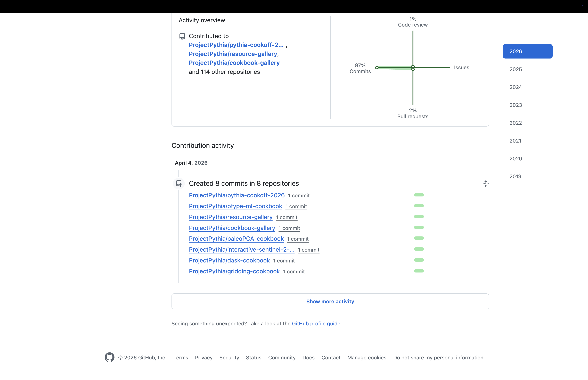Open ProjectPythia/cookbook-gallery in commits list

point(232,228)
